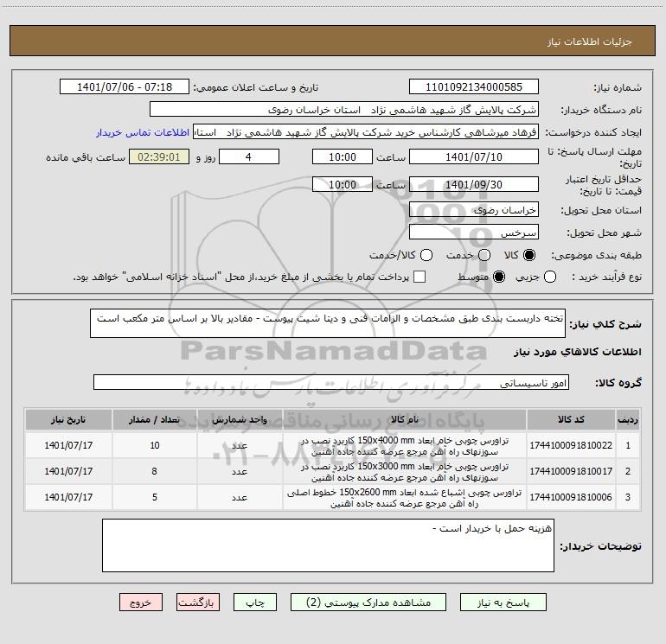Click quantity 8 in row 2
This screenshot has height=644, width=666.
tap(154, 471)
